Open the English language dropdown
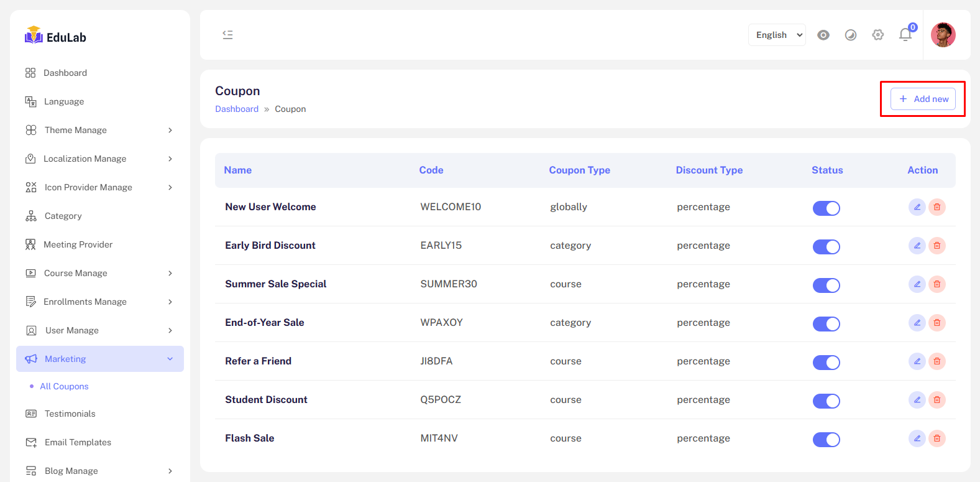The height and width of the screenshot is (482, 980). (x=777, y=35)
